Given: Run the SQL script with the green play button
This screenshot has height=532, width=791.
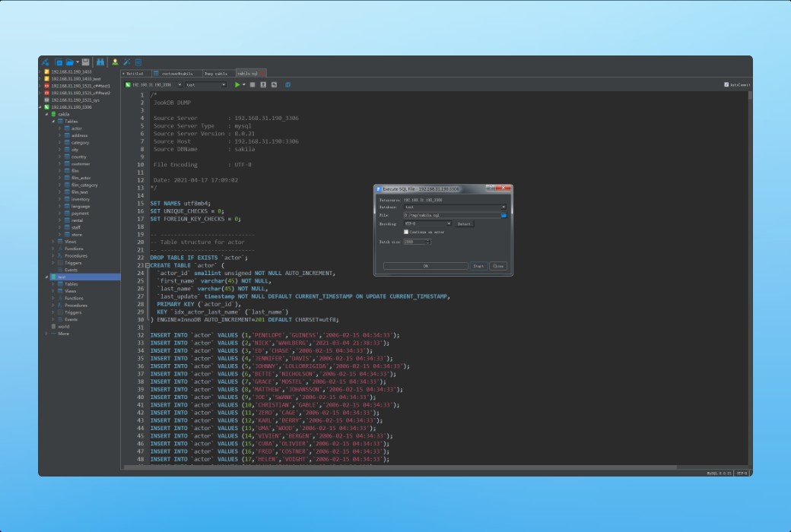Looking at the screenshot, I should click(x=238, y=85).
